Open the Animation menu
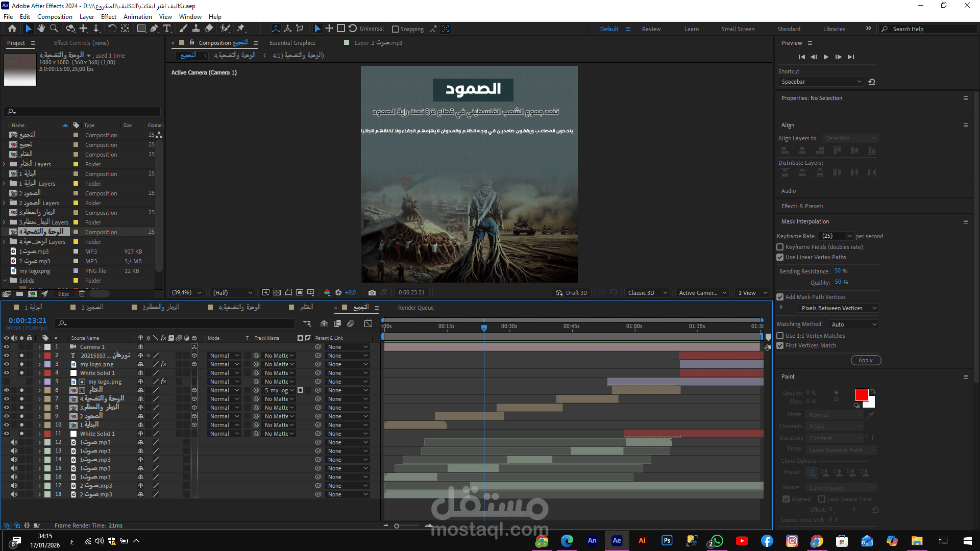Screen dimensions: 980x551 137,17
